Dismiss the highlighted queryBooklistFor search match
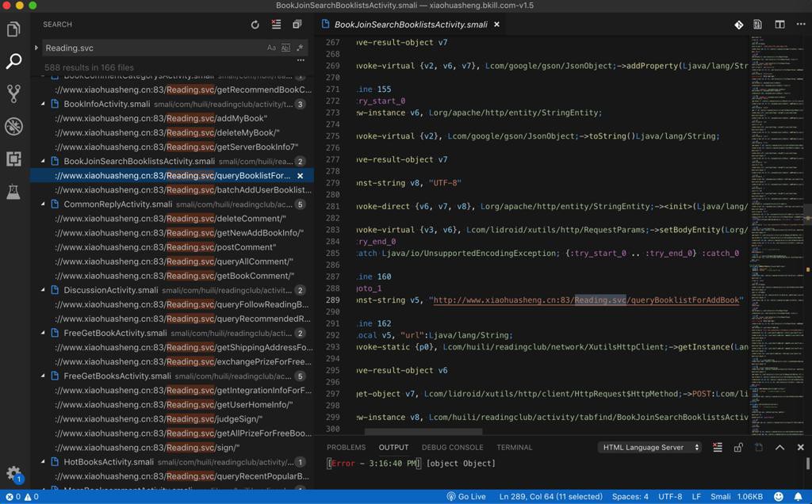Image resolution: width=812 pixels, height=504 pixels. click(x=301, y=176)
